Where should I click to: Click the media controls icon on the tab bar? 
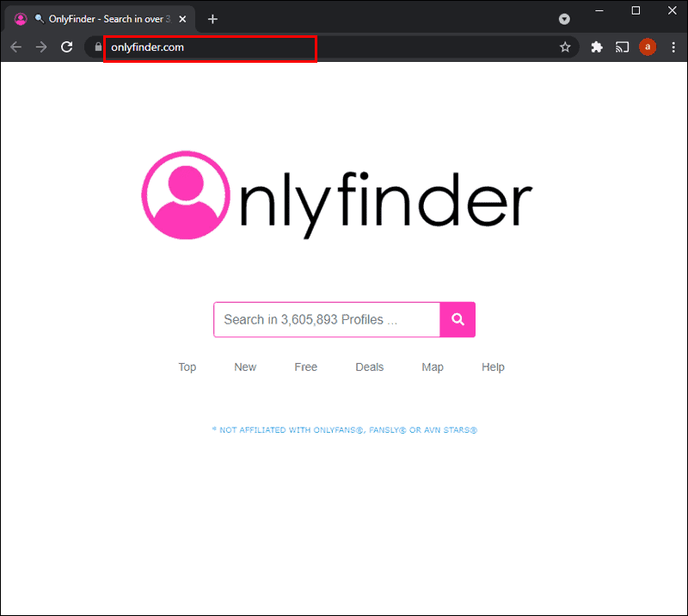pos(564,18)
